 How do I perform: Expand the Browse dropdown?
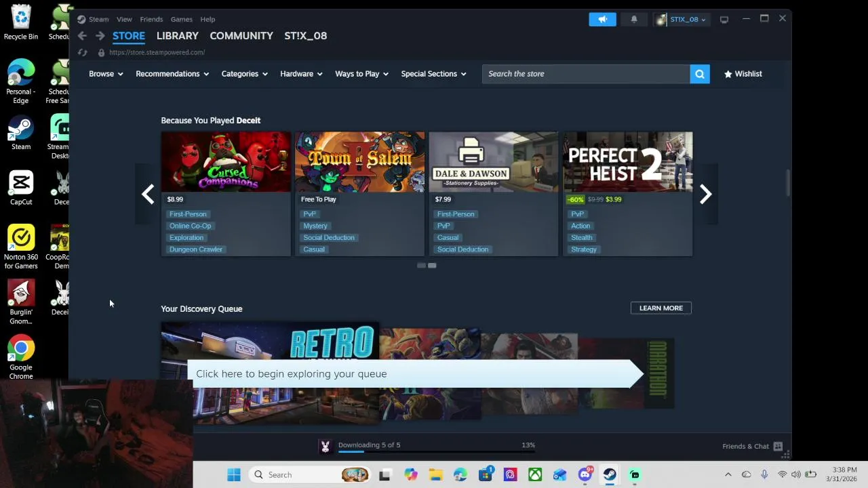(x=106, y=74)
